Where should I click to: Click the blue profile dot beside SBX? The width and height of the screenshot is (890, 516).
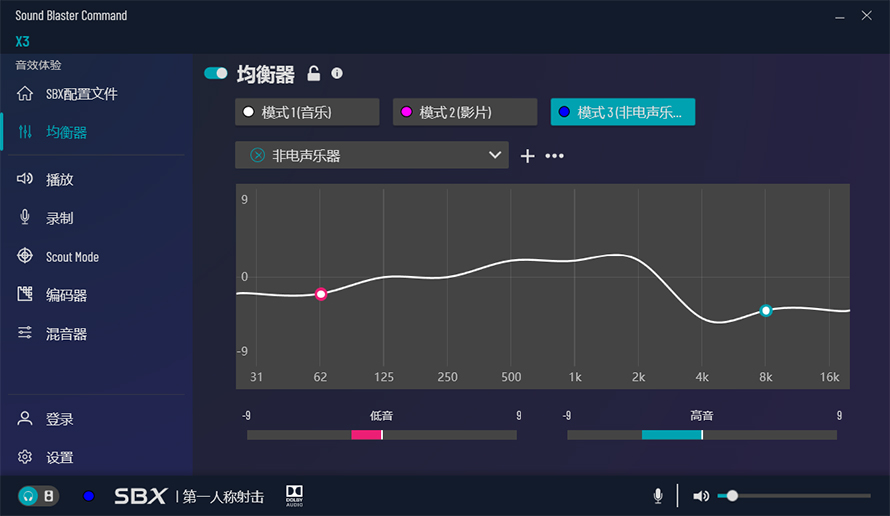pyautogui.click(x=89, y=496)
